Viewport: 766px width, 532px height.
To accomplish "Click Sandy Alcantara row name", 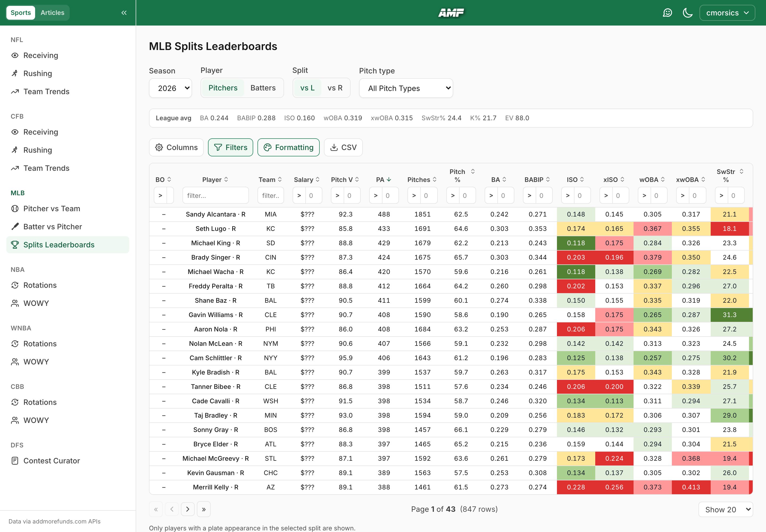I will click(216, 214).
